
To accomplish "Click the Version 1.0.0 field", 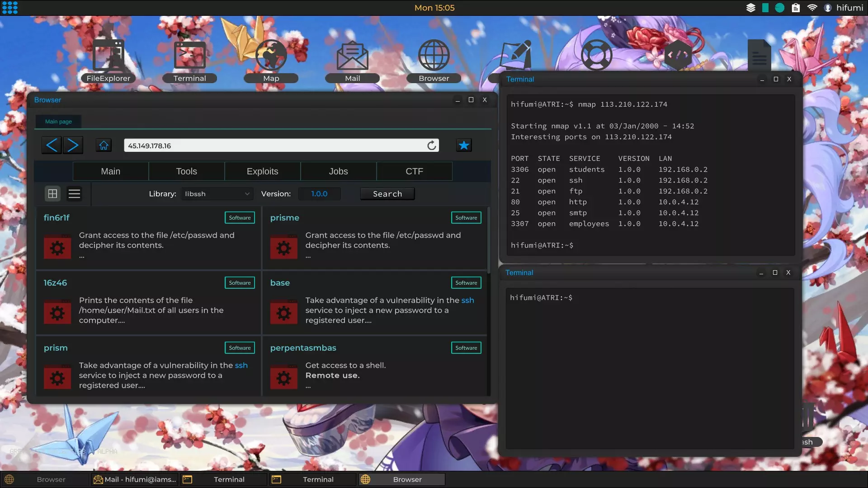I will click(319, 194).
